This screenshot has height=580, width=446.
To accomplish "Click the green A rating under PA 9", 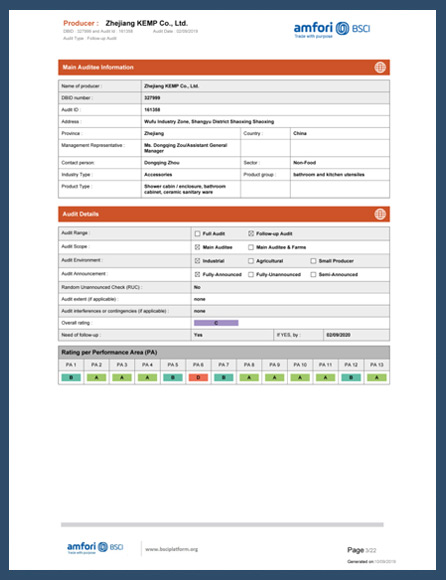I will (x=275, y=378).
